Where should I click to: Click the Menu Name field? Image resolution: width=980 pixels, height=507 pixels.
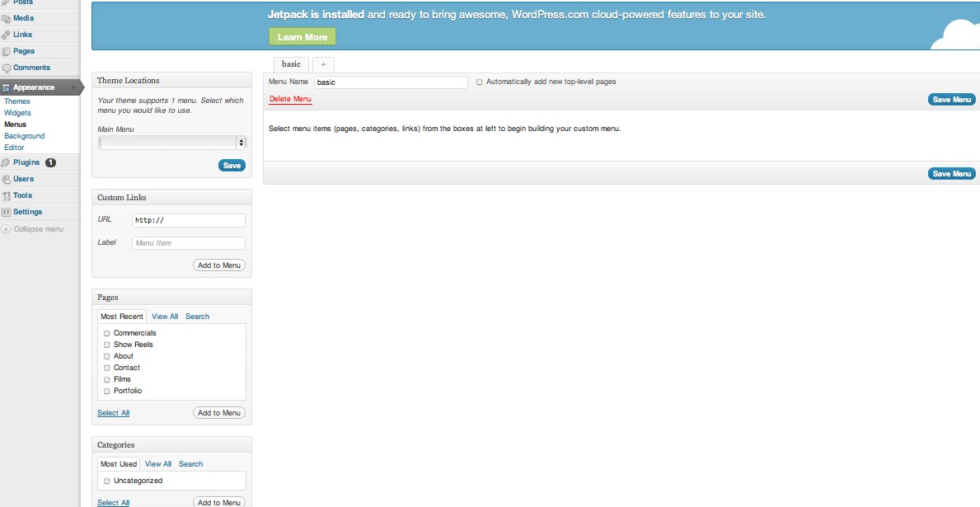392,82
